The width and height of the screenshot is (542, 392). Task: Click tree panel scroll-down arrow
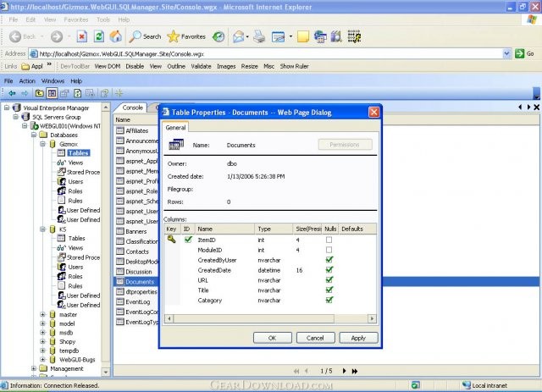point(106,373)
